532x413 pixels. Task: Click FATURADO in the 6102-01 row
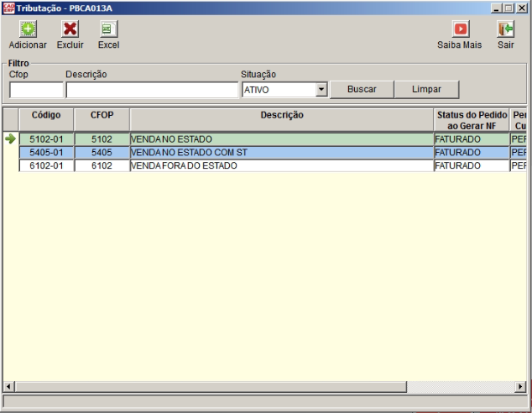point(472,165)
